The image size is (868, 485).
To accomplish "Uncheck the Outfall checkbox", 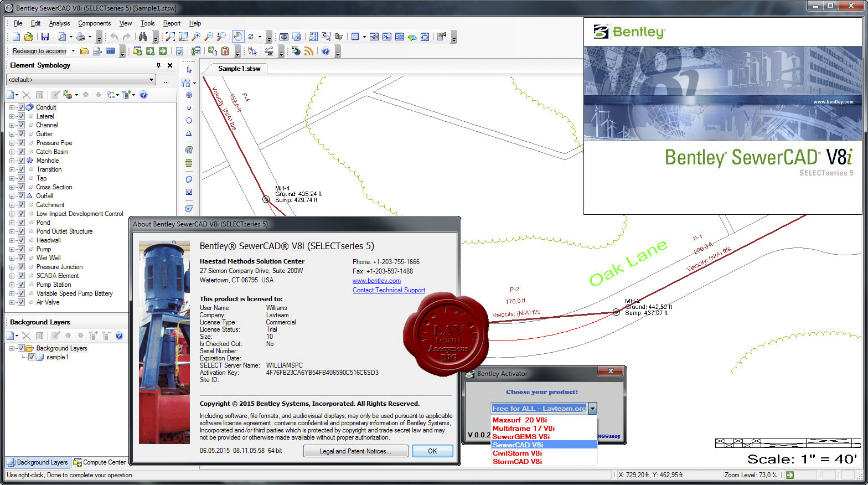I will click(x=21, y=196).
